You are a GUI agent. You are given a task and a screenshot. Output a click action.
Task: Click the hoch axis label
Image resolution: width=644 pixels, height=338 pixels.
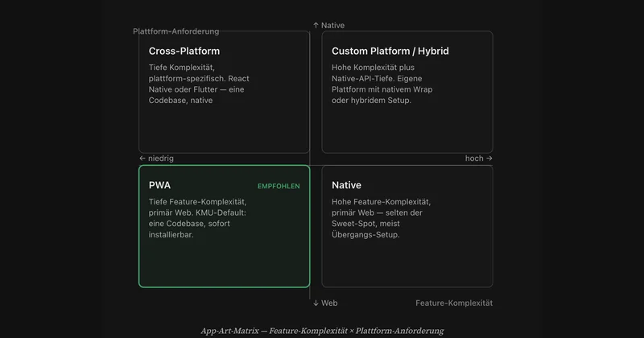click(478, 158)
